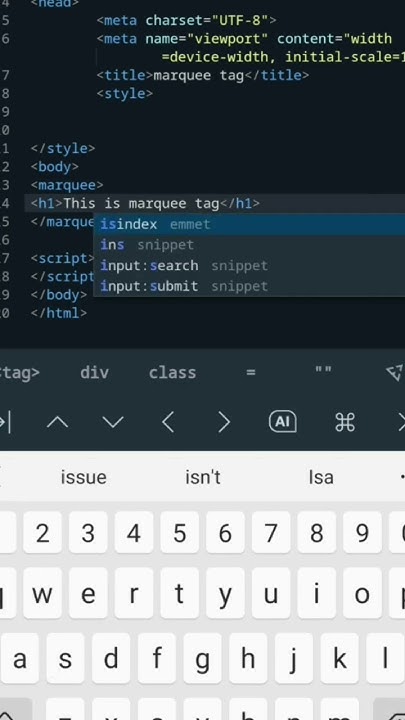The height and width of the screenshot is (720, 405).
Task: Place cursor in the title tag line
Action: (202, 75)
